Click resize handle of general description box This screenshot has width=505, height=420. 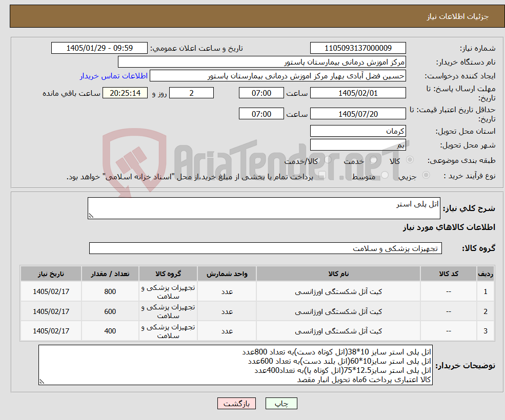91,216
